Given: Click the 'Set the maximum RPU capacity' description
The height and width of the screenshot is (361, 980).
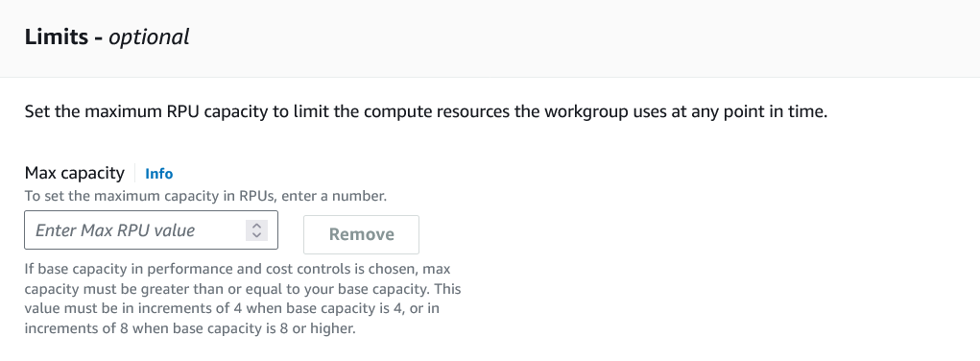Looking at the screenshot, I should coord(425,112).
